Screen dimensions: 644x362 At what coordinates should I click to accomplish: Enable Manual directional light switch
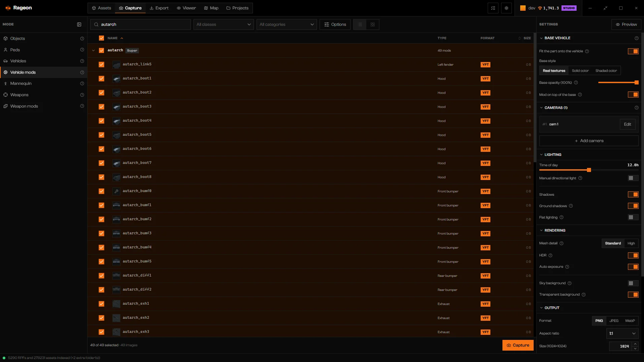tap(633, 178)
